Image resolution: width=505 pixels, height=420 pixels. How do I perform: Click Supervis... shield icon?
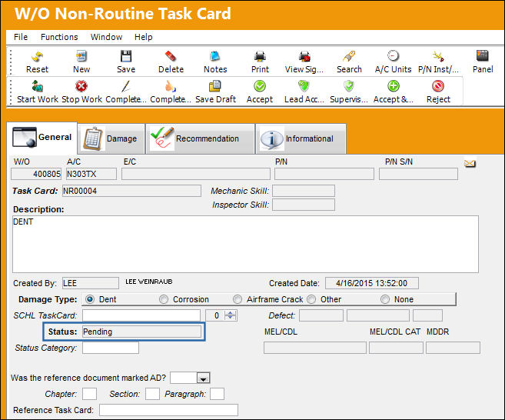click(x=349, y=86)
